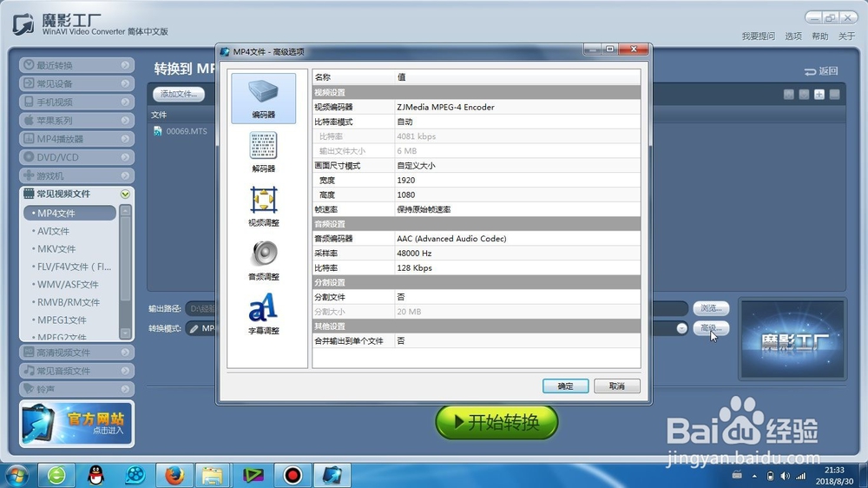Click the 浏览 browse button
Screen dimensions: 868x488
tap(711, 308)
